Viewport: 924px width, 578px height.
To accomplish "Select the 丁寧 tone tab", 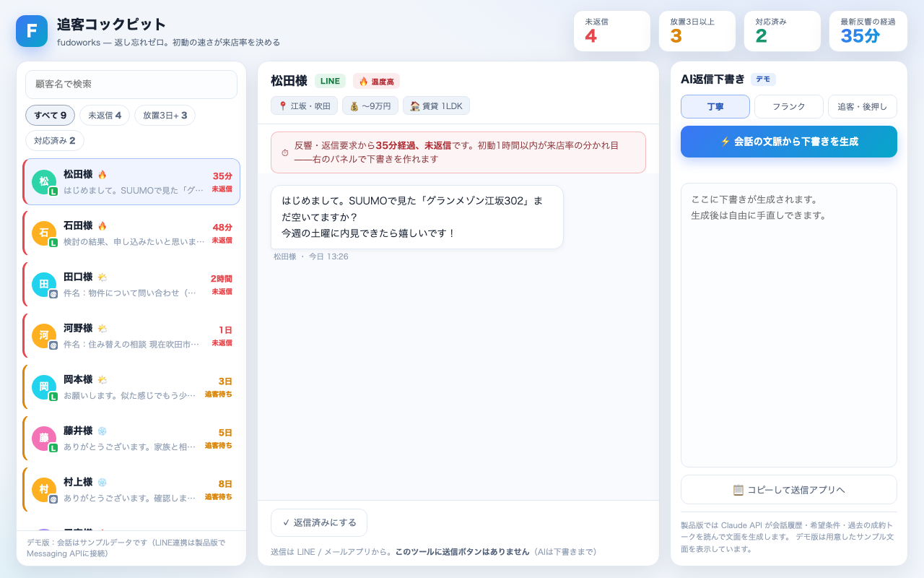I will point(715,106).
